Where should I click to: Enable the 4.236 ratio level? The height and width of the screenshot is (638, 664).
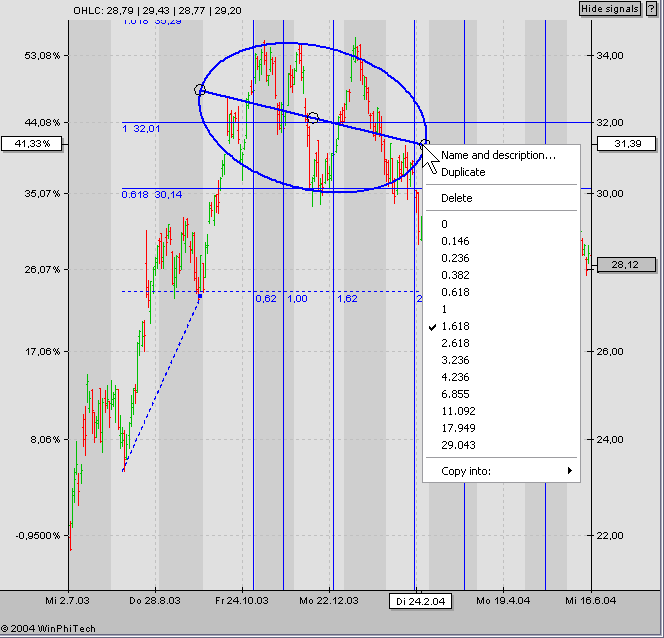pyautogui.click(x=455, y=377)
